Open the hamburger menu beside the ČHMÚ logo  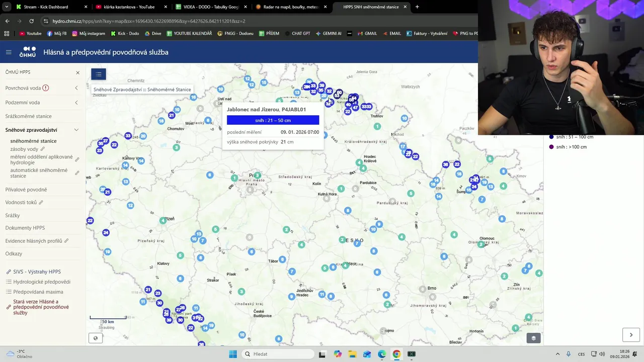[x=9, y=52]
